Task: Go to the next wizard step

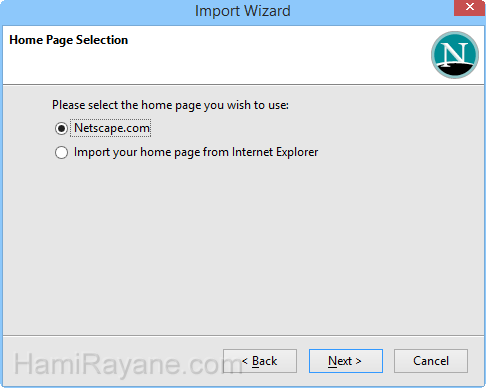Action: coord(346,361)
